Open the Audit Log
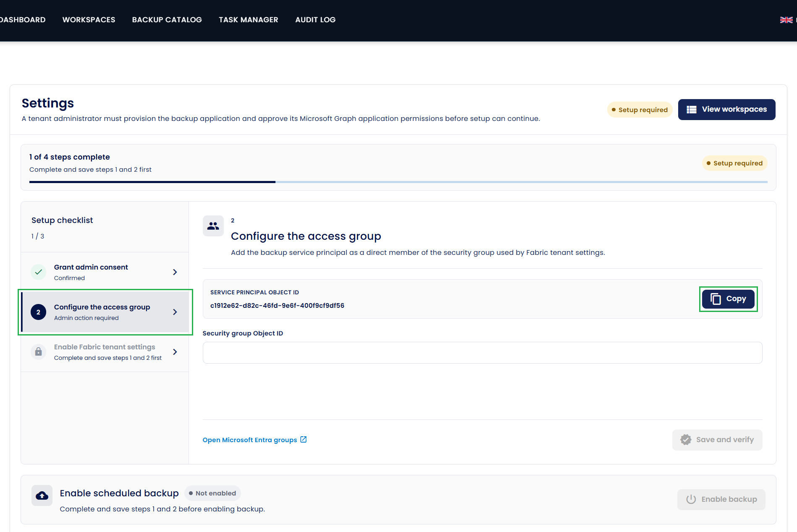797x532 pixels. coord(315,20)
